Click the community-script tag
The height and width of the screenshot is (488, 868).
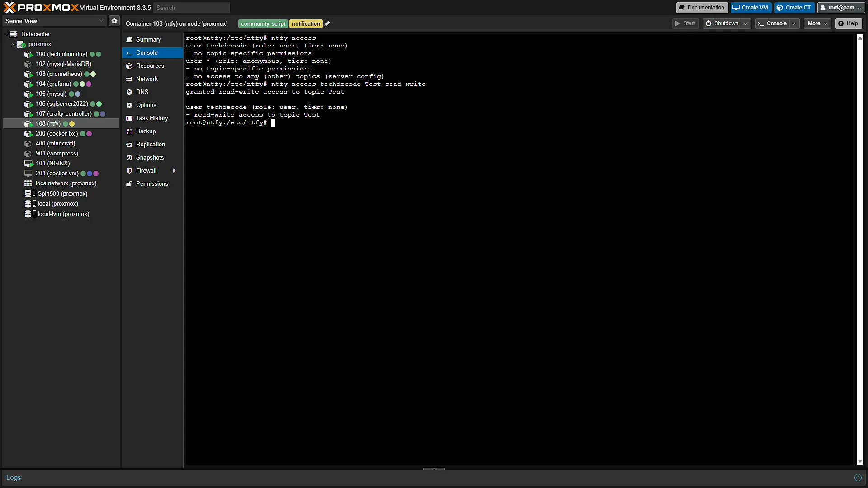pyautogui.click(x=263, y=24)
